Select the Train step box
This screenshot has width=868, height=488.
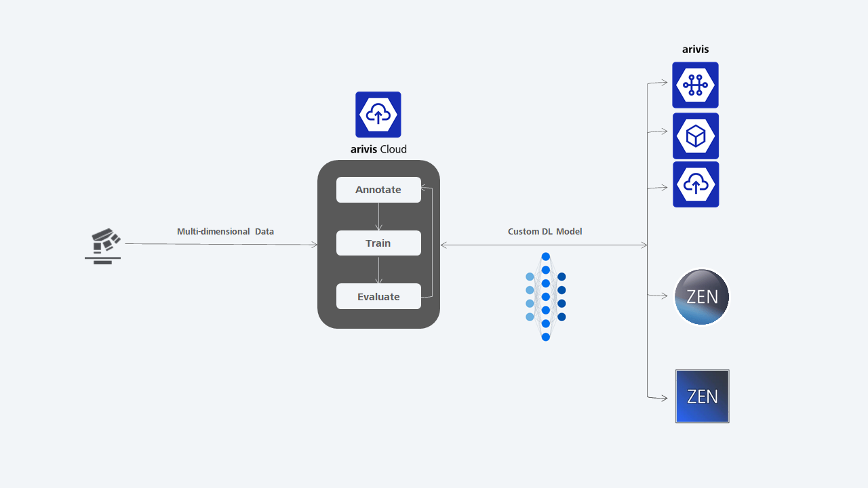[x=378, y=243]
